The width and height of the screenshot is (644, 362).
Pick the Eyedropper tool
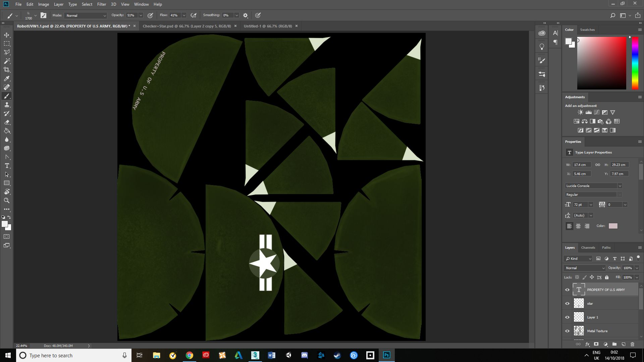(7, 78)
